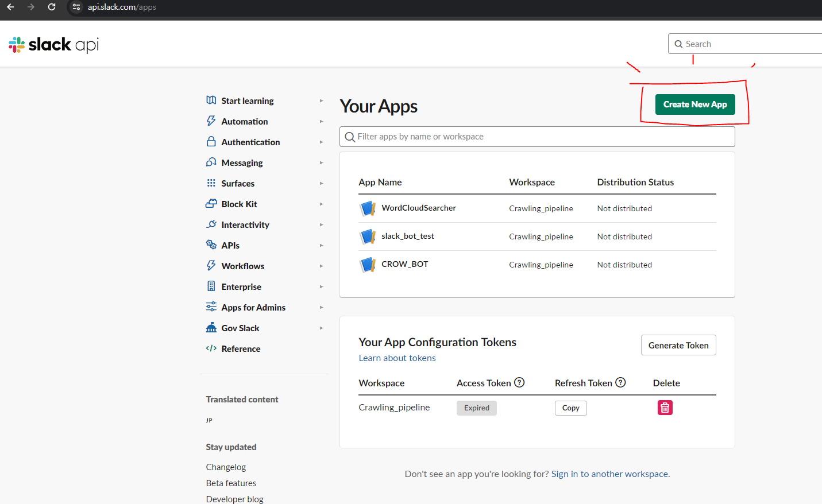Open the Reference sidebar item
Image resolution: width=822 pixels, height=504 pixels.
click(241, 349)
